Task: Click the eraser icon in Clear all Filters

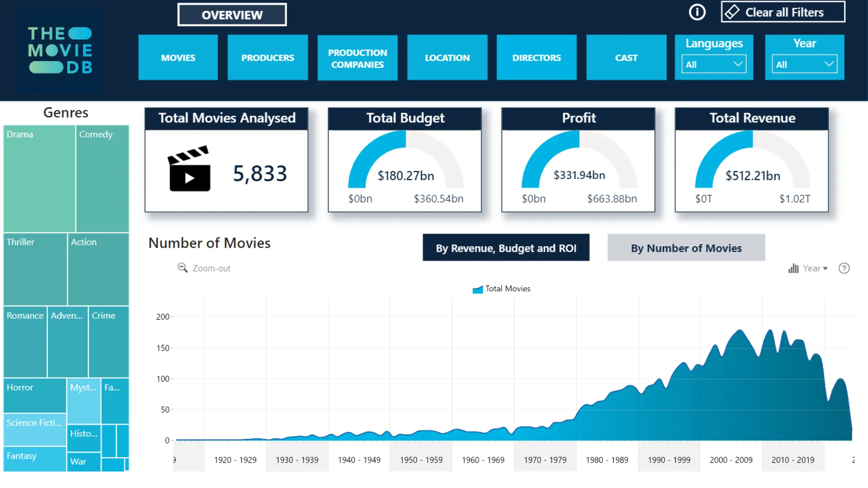Action: 732,12
